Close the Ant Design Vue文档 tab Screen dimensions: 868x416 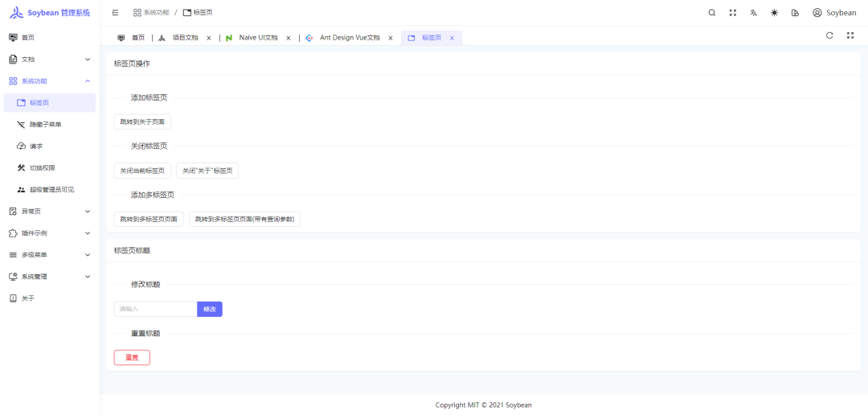coord(391,38)
